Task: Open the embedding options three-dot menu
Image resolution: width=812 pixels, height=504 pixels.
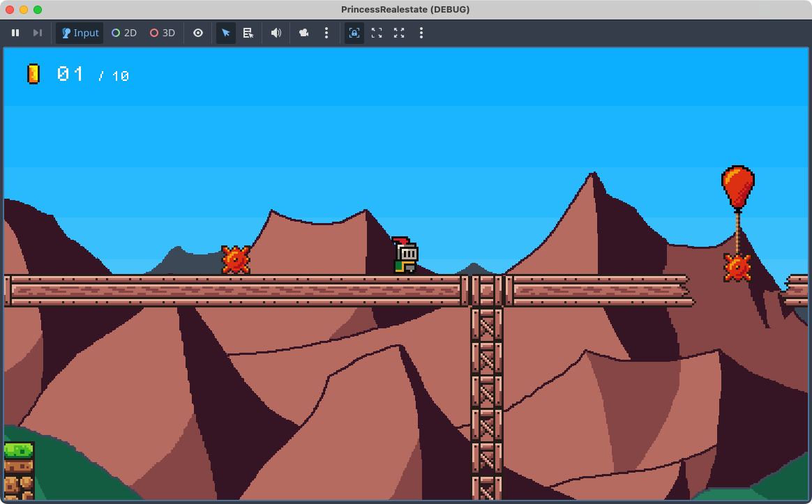Action: pyautogui.click(x=421, y=33)
